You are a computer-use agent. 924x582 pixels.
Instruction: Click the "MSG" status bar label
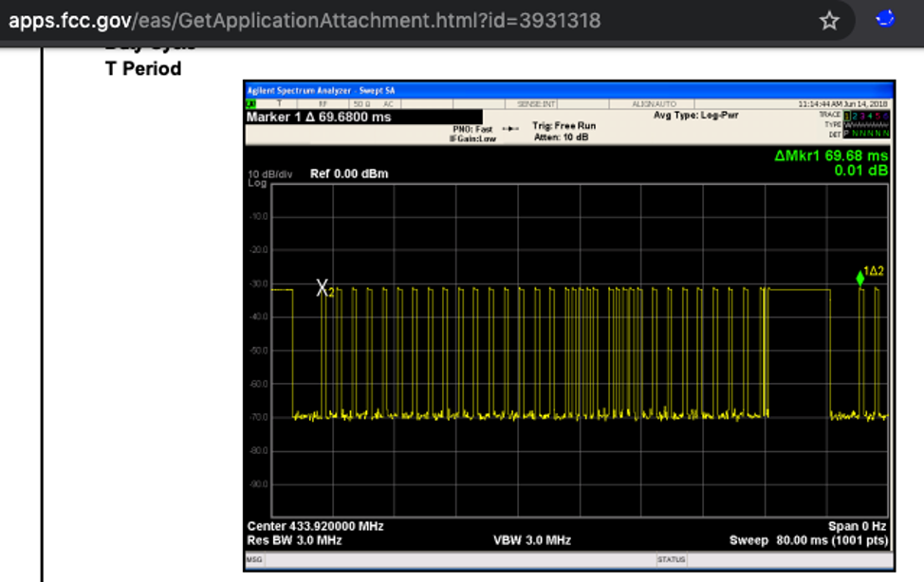(x=254, y=559)
